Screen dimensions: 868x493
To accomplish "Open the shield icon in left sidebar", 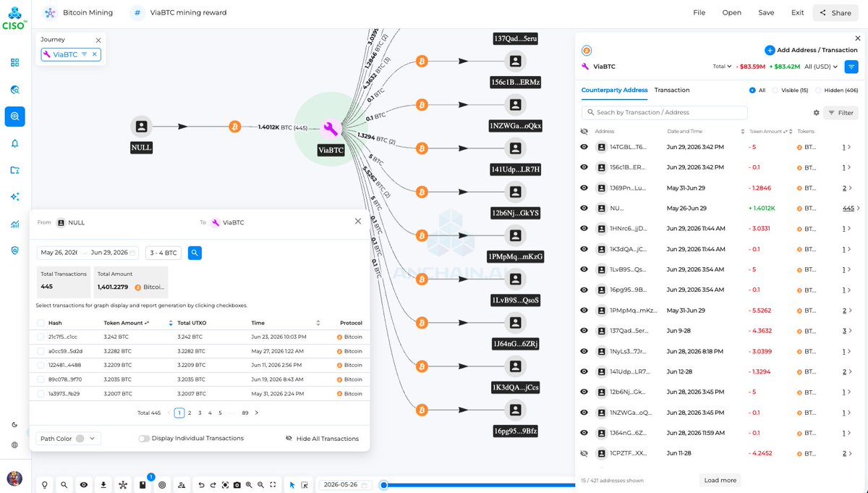I will pos(15,250).
